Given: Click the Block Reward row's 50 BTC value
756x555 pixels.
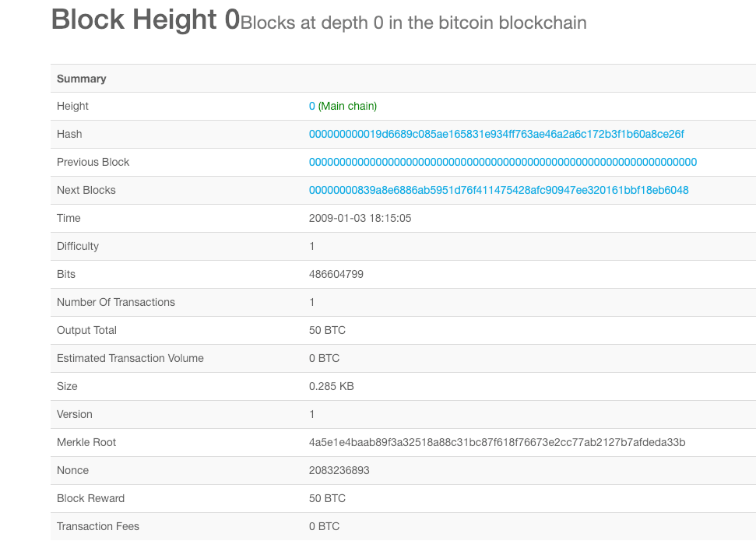Looking at the screenshot, I should click(327, 499).
